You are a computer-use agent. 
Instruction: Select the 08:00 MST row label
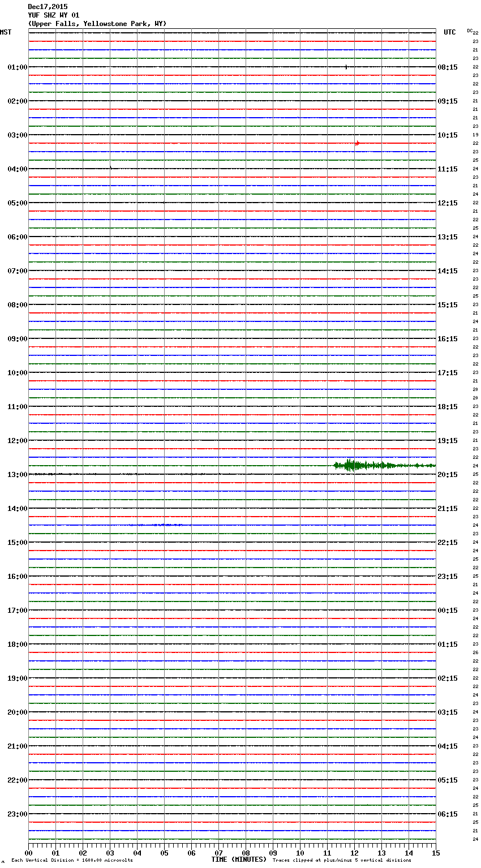(x=17, y=305)
